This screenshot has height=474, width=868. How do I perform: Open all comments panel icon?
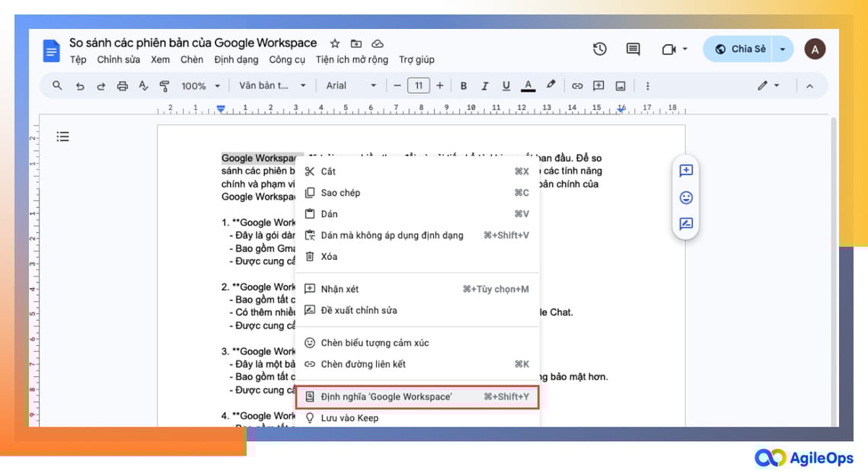click(x=632, y=48)
